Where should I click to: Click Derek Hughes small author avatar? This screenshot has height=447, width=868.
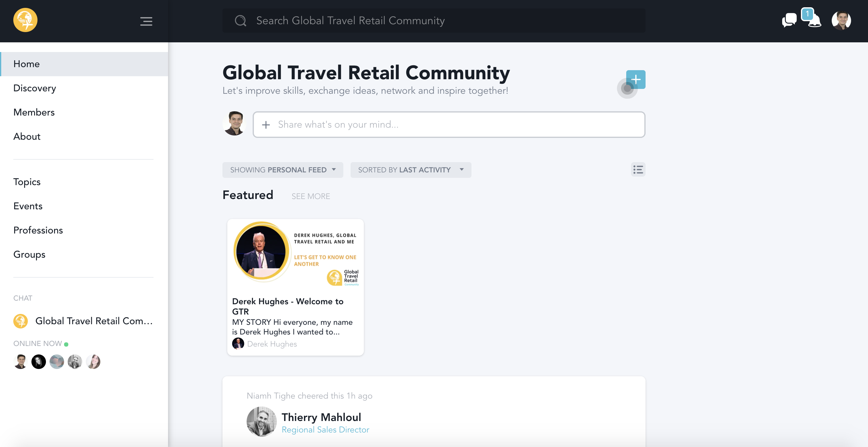click(238, 344)
